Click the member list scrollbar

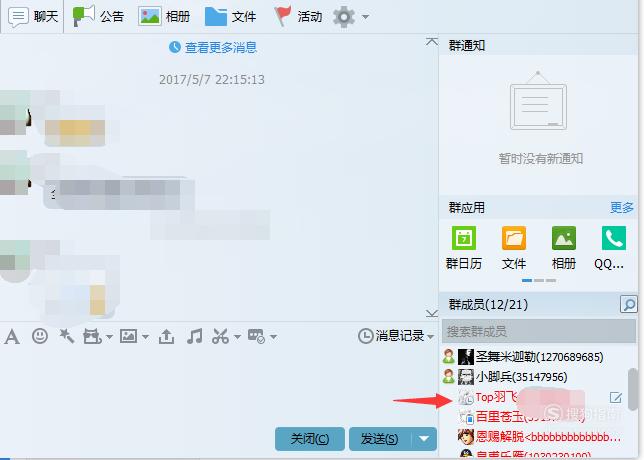633,389
